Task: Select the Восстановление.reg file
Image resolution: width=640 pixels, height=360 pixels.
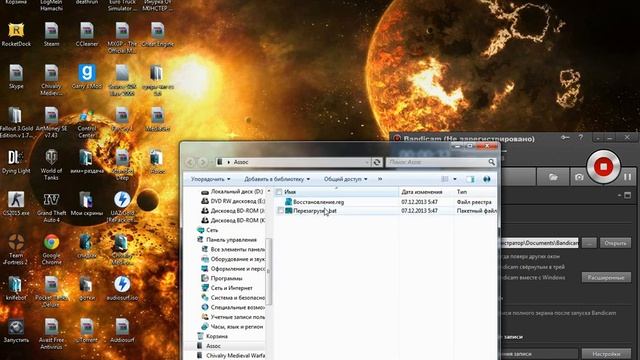Action: (318, 202)
